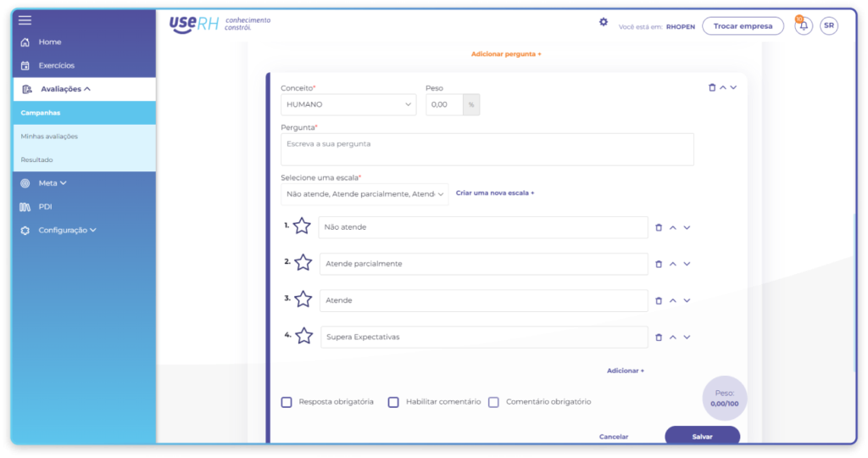Open the hamburger menu in the sidebar
868x458 pixels.
(25, 20)
